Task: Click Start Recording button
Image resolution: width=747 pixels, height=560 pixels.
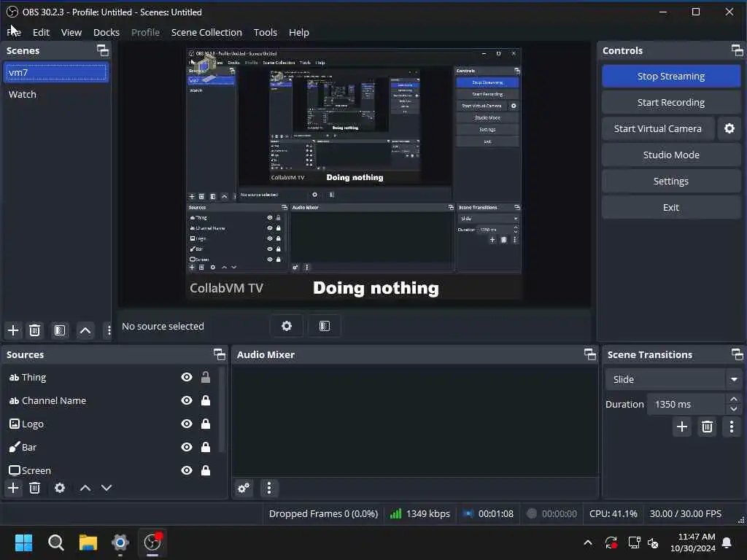Action: click(671, 102)
